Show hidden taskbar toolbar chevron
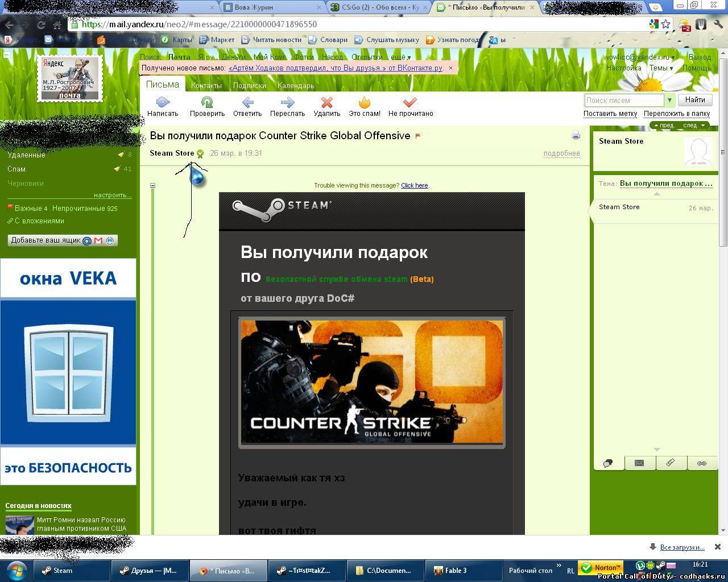This screenshot has width=728, height=582. 559,566
